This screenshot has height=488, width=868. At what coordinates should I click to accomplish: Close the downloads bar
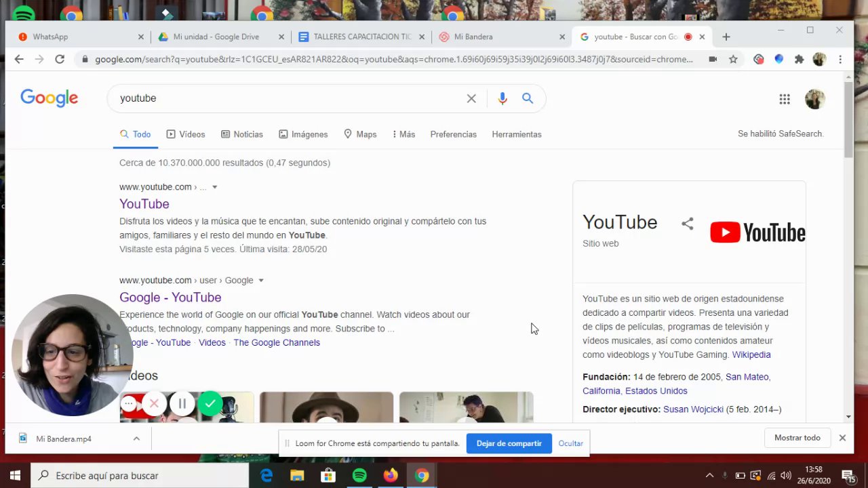842,438
